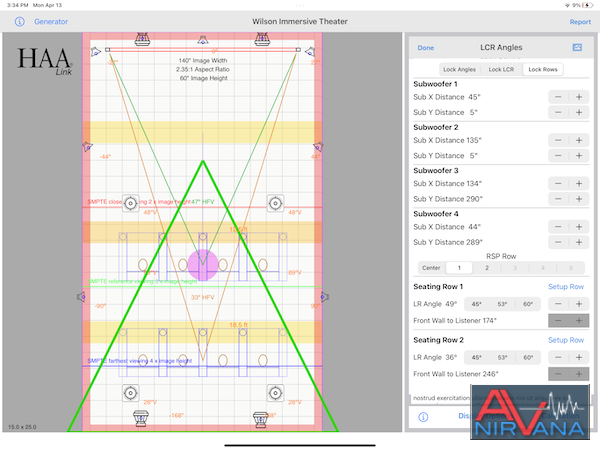Tap the screen's right edge handle
Image resolution: width=600 pixels, height=450 pixels.
[x=298, y=50]
